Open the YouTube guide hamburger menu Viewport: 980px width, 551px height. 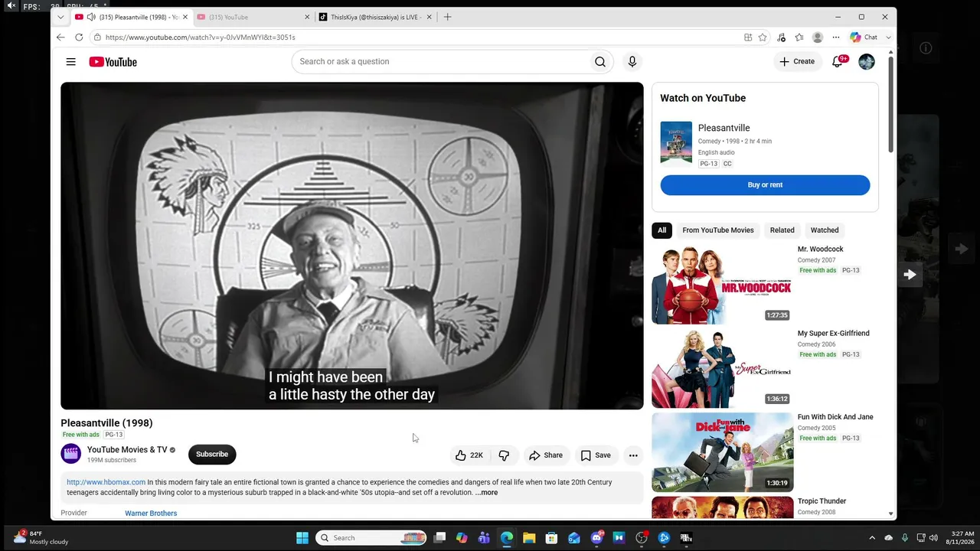pyautogui.click(x=70, y=62)
